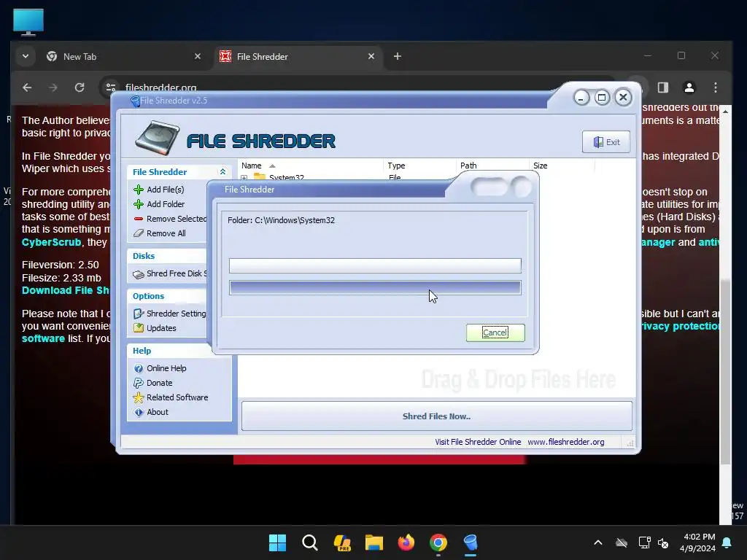Click the File Shredder taskbar icon

[x=471, y=542]
